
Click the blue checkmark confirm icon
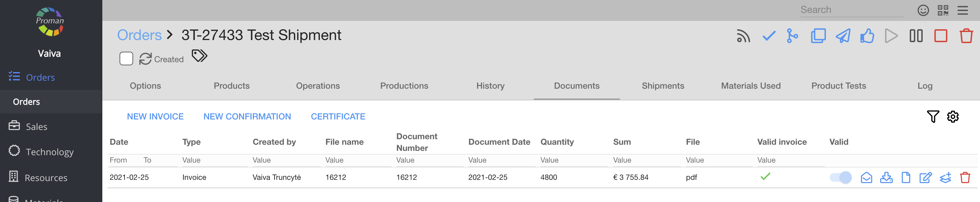pyautogui.click(x=769, y=36)
